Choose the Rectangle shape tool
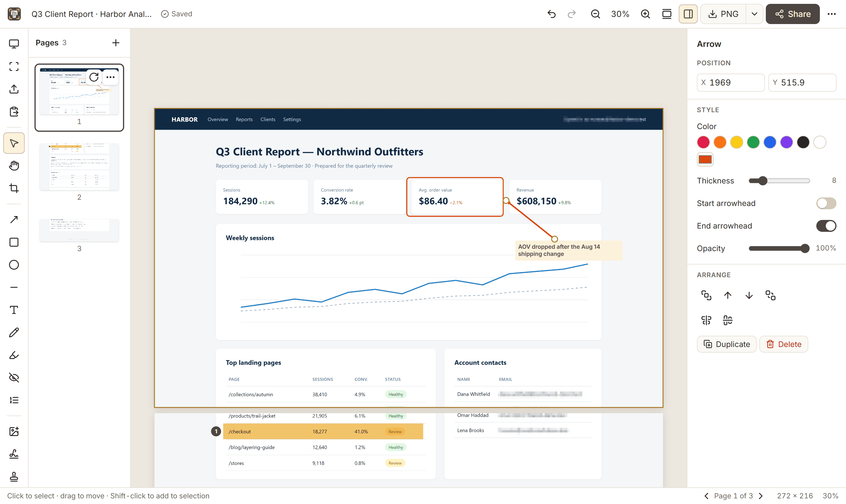Viewport: 846px width, 504px height. coord(14,242)
